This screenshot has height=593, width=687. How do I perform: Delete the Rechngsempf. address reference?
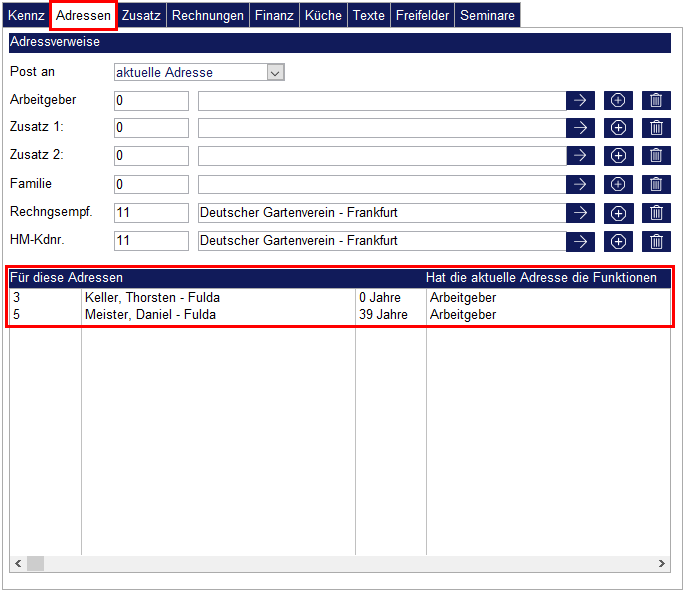pyautogui.click(x=656, y=213)
